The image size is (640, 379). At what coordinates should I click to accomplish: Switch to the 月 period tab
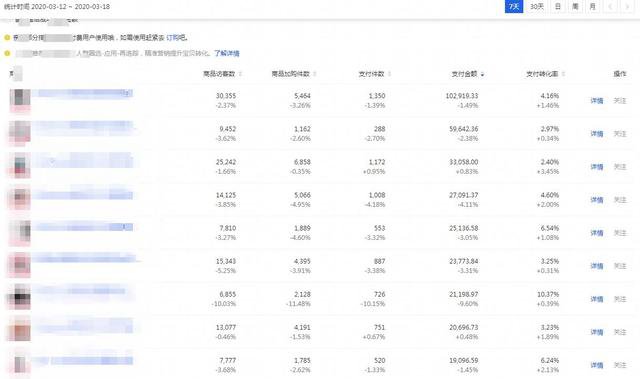pyautogui.click(x=593, y=7)
